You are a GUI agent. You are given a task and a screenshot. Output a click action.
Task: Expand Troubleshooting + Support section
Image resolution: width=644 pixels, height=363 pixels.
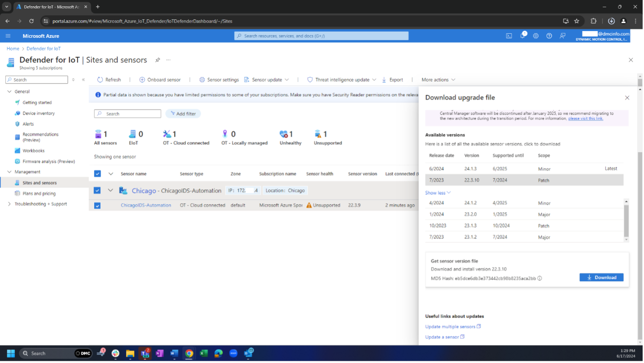[9, 204]
